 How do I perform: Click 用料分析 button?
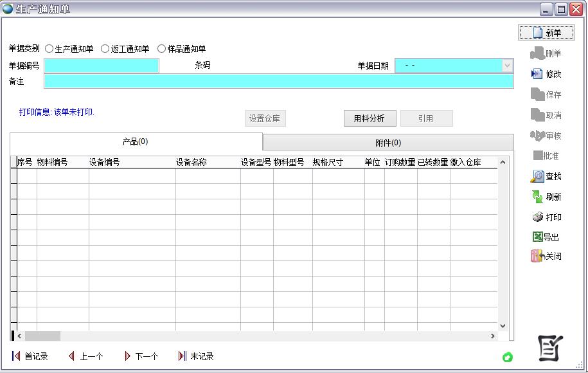click(x=370, y=118)
